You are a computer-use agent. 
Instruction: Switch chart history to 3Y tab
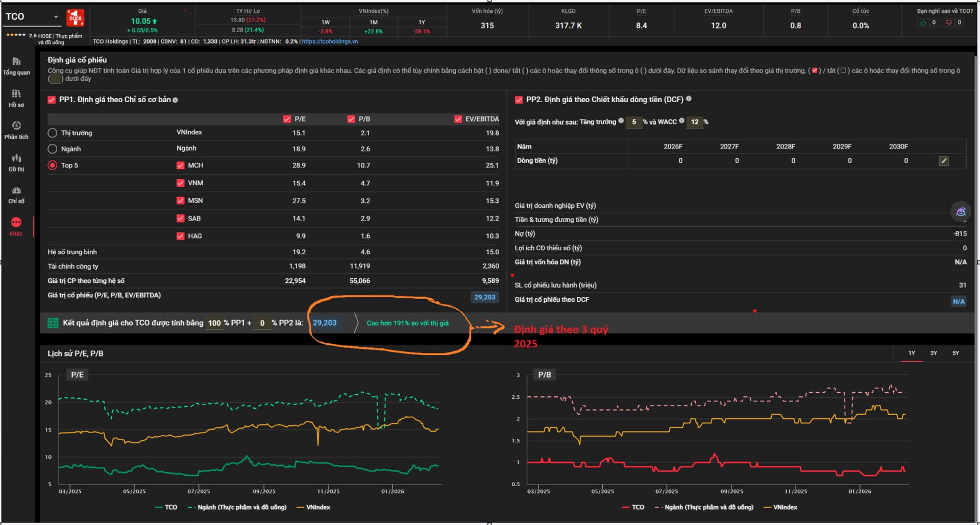933,353
